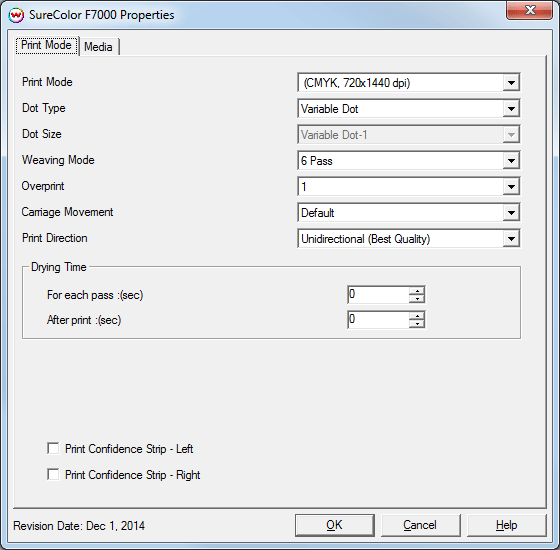The image size is (560, 550).
Task: Click the SureColor app icon in title bar
Action: click(16, 15)
